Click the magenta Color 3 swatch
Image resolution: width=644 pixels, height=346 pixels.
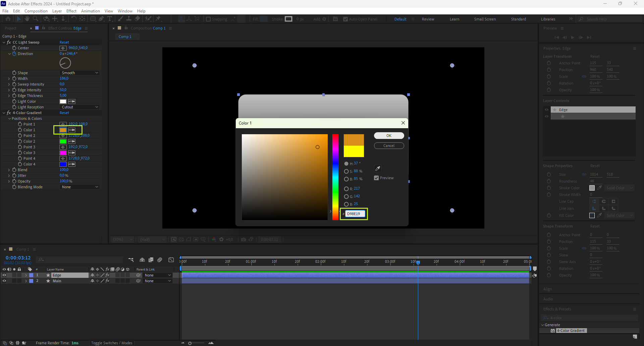(x=63, y=153)
